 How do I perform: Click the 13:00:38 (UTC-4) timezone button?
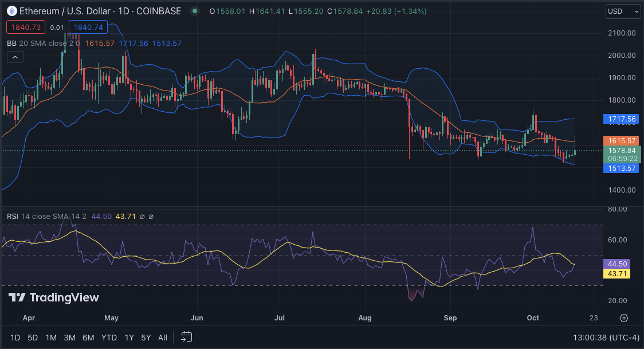606,338
